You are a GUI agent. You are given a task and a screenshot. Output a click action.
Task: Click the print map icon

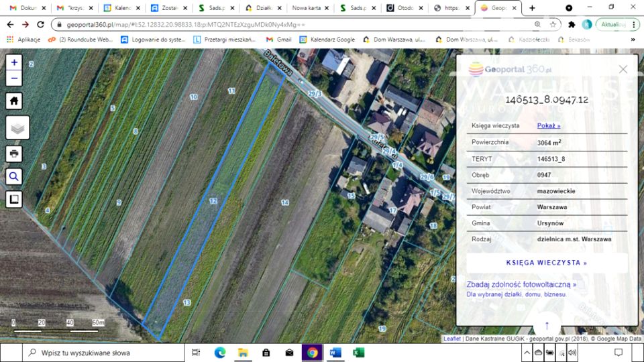14,154
